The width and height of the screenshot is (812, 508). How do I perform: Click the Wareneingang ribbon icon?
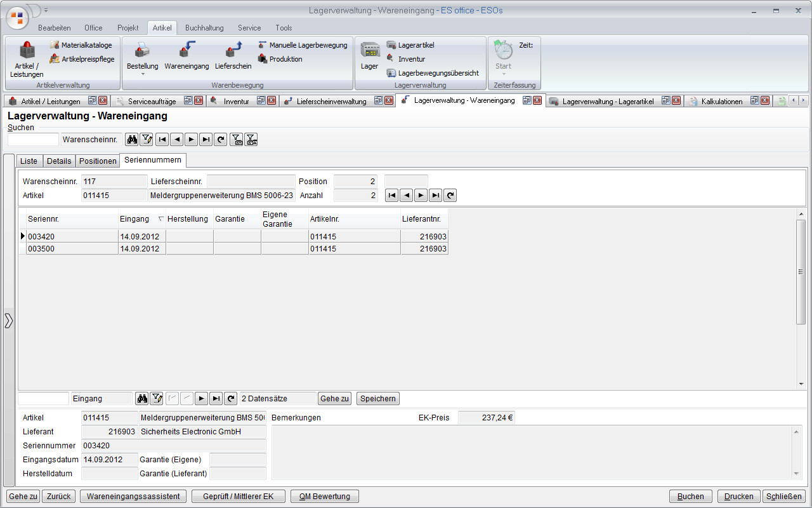click(187, 56)
